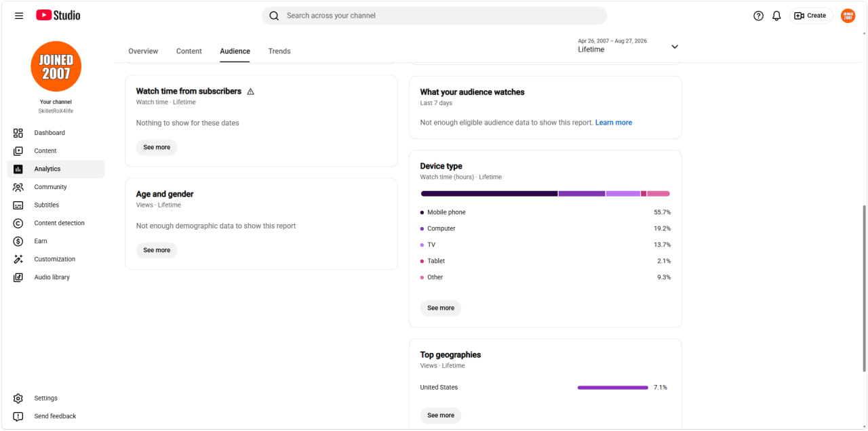Click the Mobile phone device row
The image size is (868, 431).
pos(545,212)
